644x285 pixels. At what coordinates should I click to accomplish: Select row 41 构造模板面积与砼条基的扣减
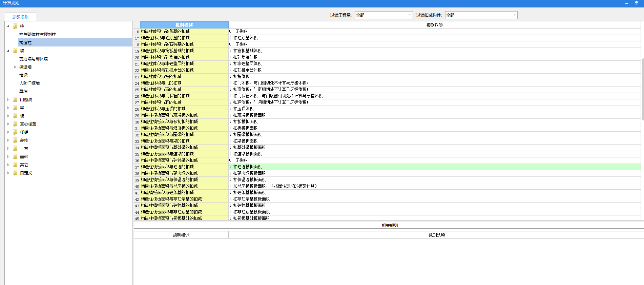[184, 192]
